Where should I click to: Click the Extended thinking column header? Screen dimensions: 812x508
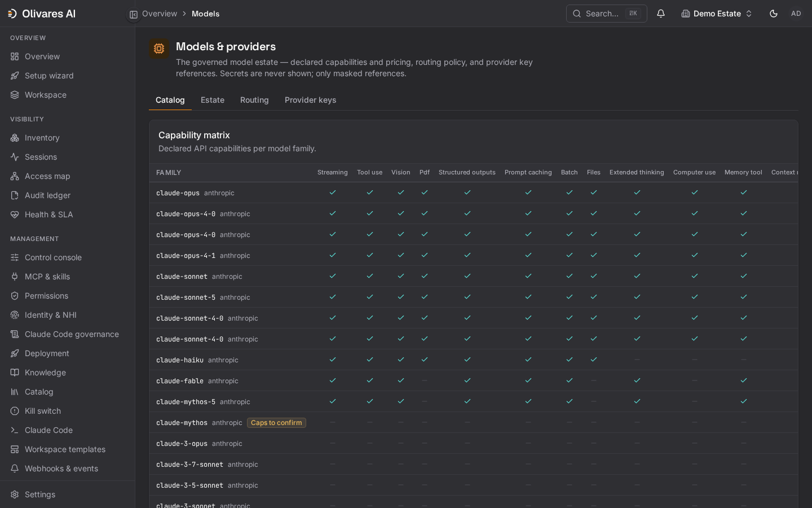click(x=637, y=173)
